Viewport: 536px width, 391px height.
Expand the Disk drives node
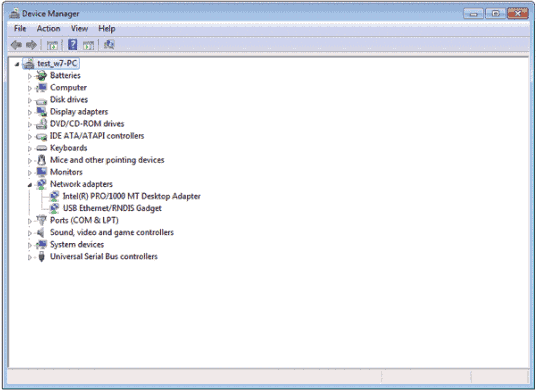pos(30,100)
